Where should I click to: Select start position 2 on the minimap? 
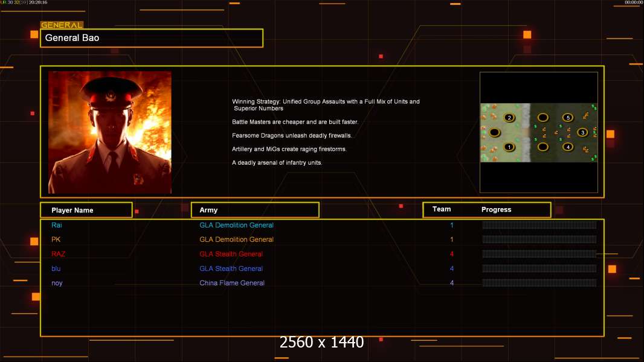509,118
